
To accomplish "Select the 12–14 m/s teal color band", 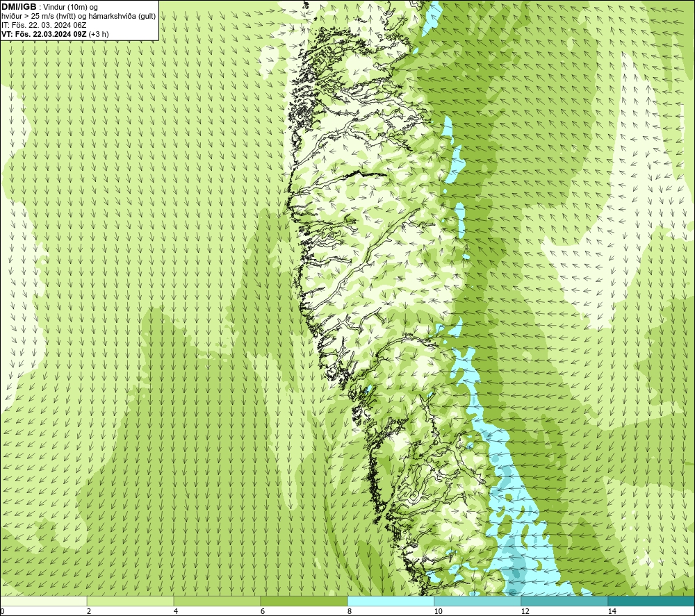I will click(564, 601).
